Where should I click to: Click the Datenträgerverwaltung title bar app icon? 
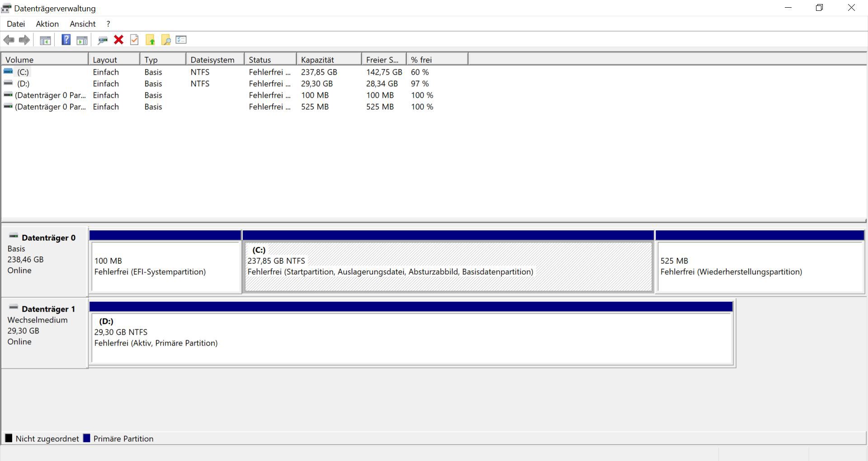6,8
